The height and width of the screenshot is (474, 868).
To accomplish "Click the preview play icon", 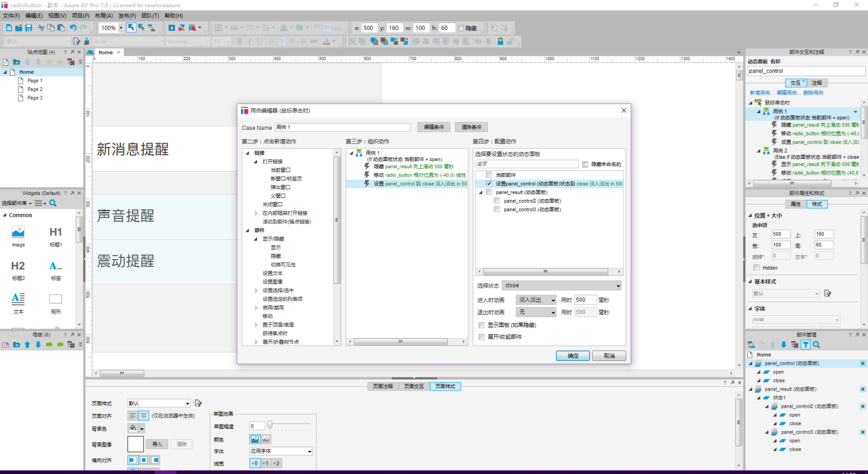I will (171, 28).
